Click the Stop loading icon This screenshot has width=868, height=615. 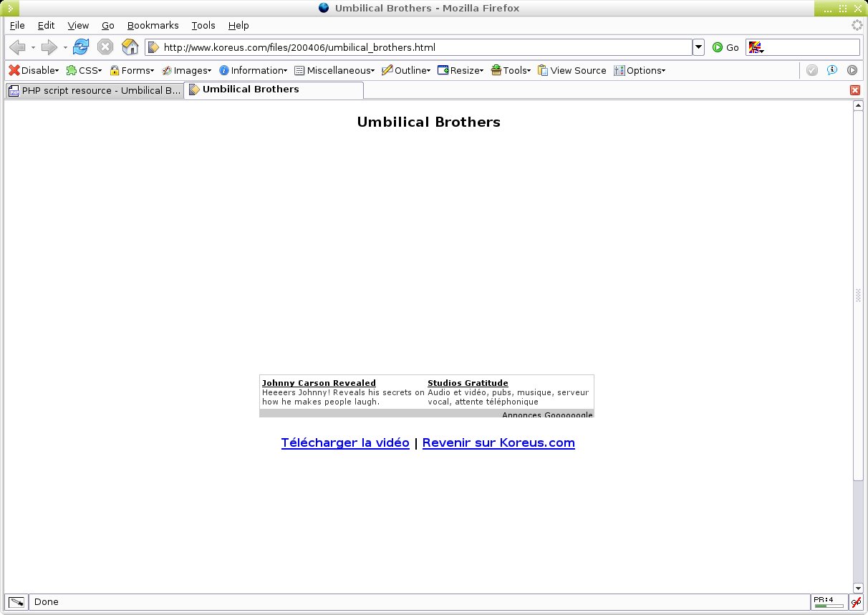[105, 47]
